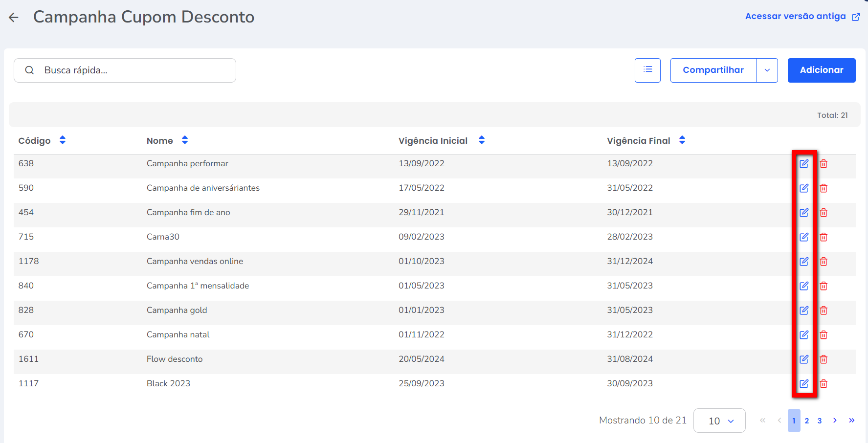Click the Busca rápida search field
This screenshot has height=443, width=868.
132,70
